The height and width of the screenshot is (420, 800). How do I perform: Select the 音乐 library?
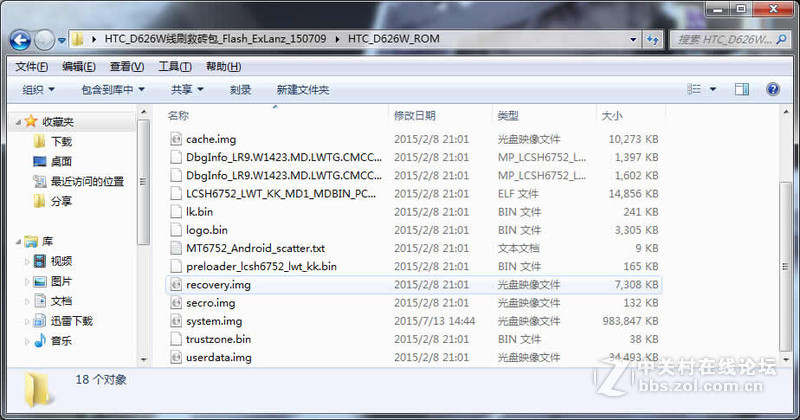[x=61, y=341]
